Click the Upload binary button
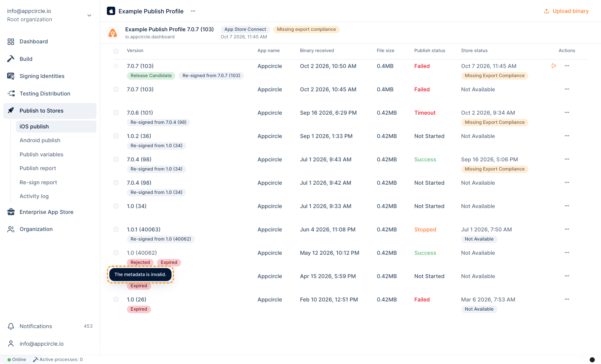601x364 pixels. pos(566,11)
